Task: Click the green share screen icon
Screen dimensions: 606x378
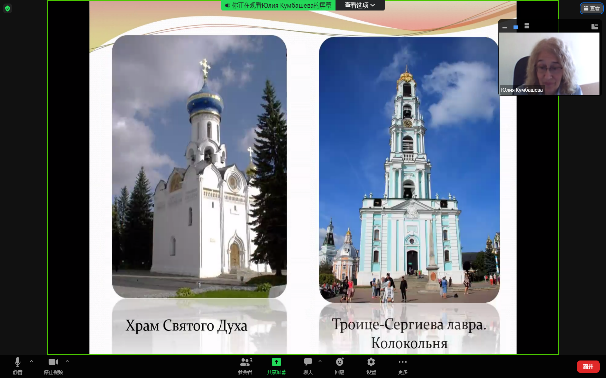Action: pos(276,362)
